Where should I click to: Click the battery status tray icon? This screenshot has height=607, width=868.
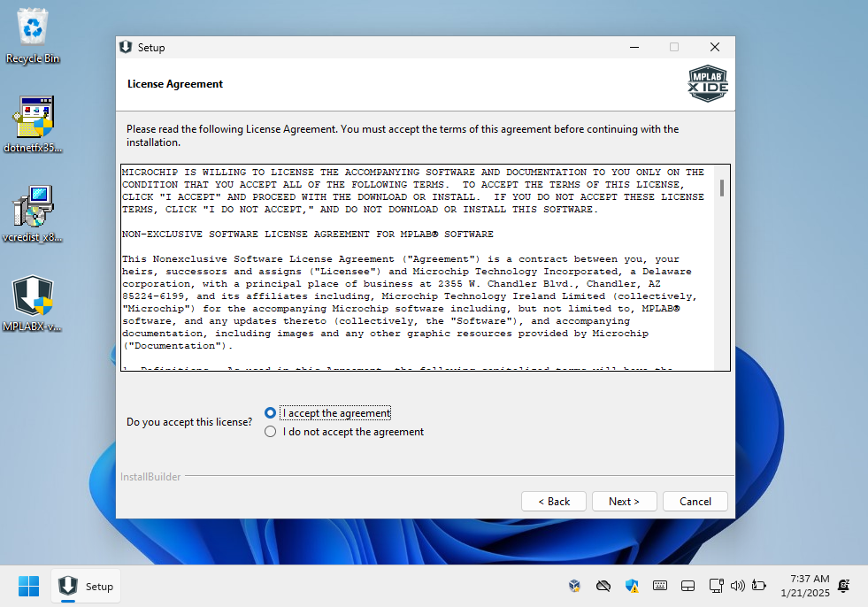click(759, 586)
